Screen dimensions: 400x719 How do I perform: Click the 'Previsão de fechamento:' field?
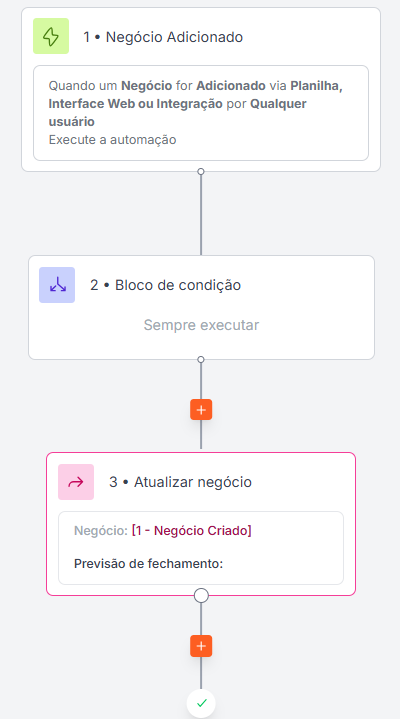tap(148, 563)
